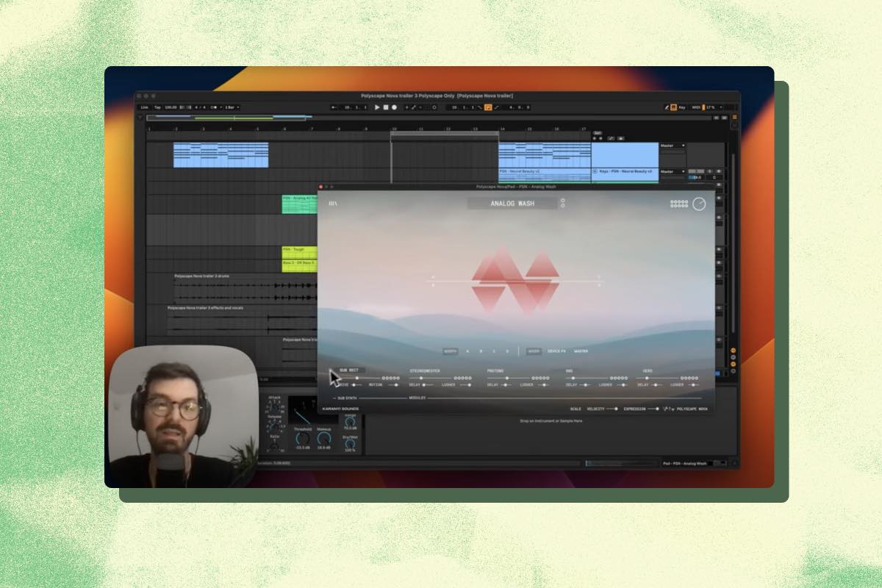Open the ANALOG WASH preset name selector
Image resolution: width=882 pixels, height=588 pixels.
[x=512, y=204]
